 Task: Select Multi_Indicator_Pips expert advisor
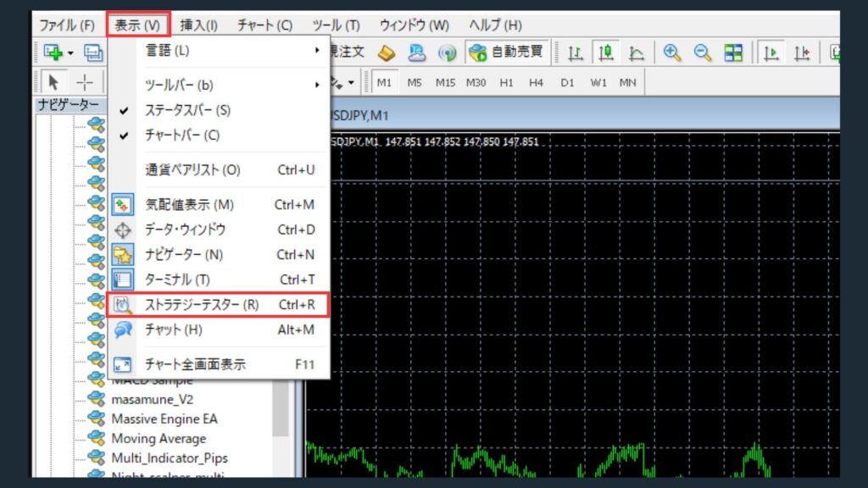[x=170, y=458]
